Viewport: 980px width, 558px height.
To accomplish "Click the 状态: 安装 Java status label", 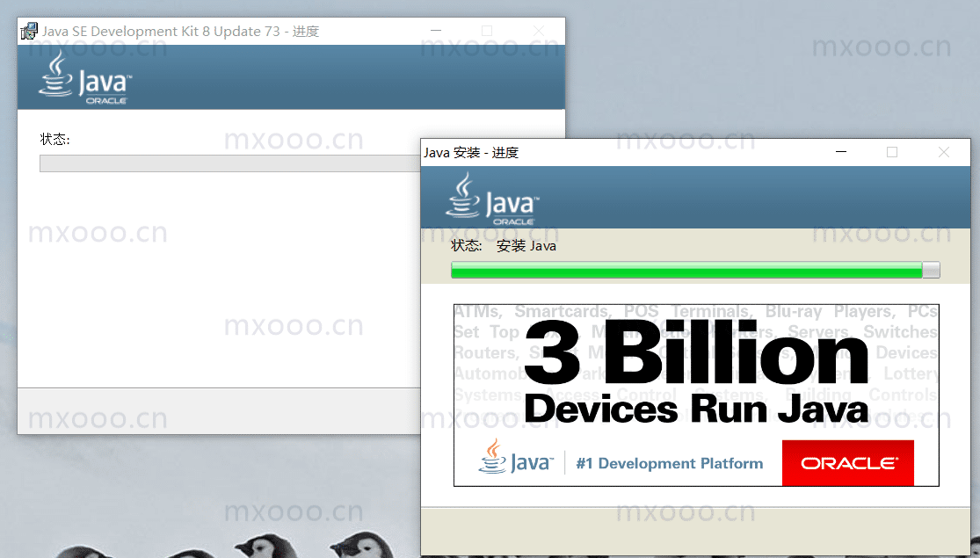I will click(x=504, y=246).
